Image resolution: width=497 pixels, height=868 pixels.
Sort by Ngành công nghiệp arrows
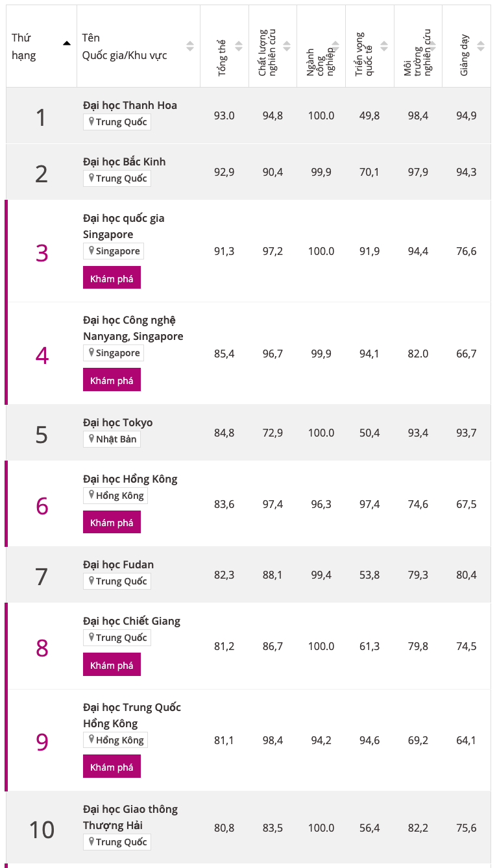click(335, 46)
